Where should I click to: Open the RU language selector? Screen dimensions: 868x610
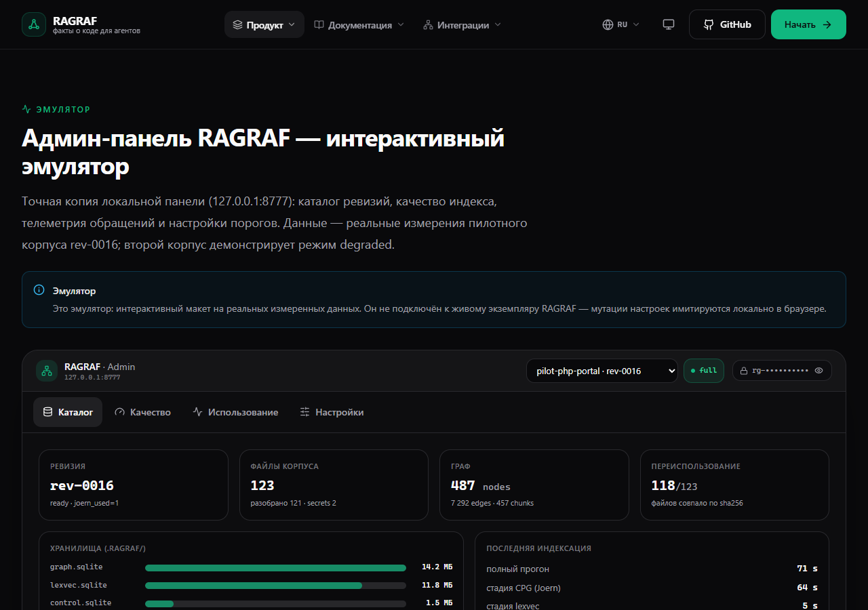(621, 24)
